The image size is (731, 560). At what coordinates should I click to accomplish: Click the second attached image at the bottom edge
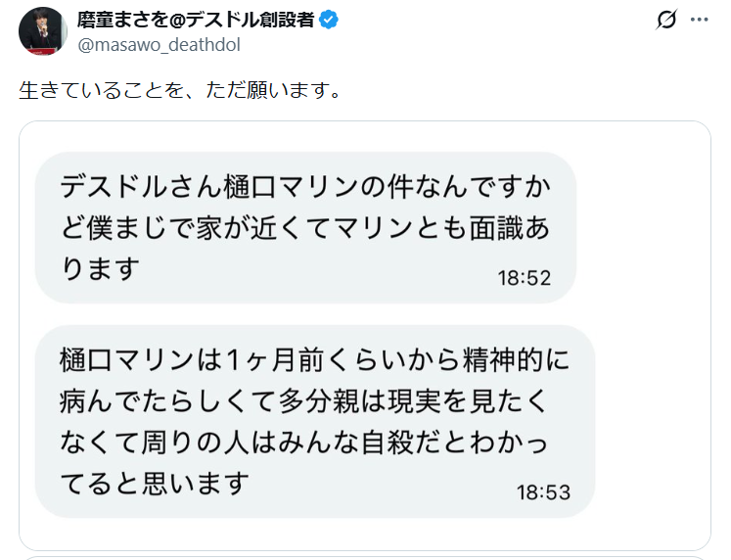tap(364, 557)
